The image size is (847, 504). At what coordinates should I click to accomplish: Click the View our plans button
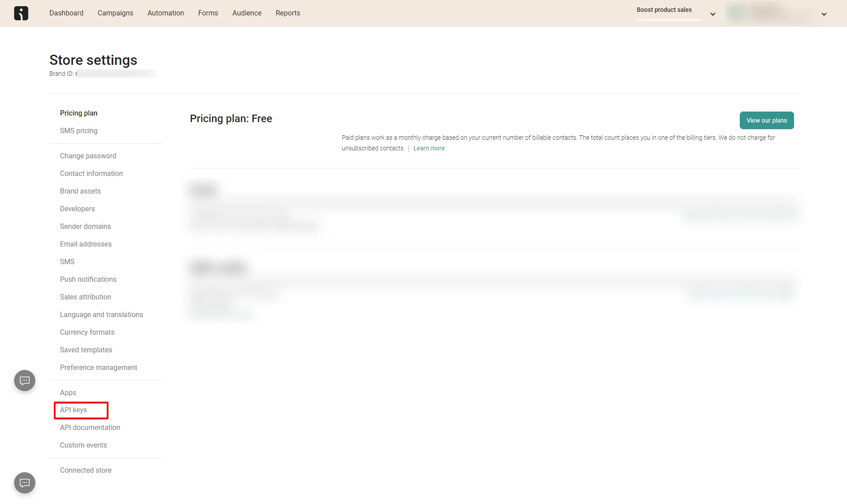[766, 120]
